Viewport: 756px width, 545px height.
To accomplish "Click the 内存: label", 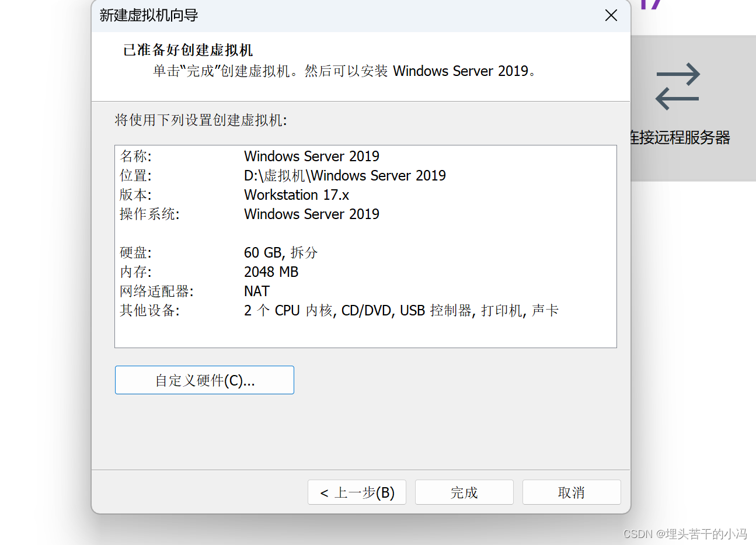I will 135,272.
